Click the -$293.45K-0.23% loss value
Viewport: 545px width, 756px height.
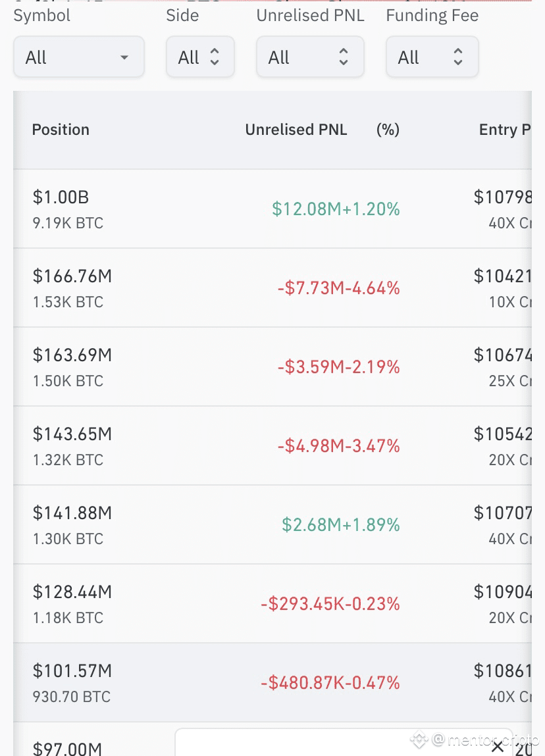[330, 603]
